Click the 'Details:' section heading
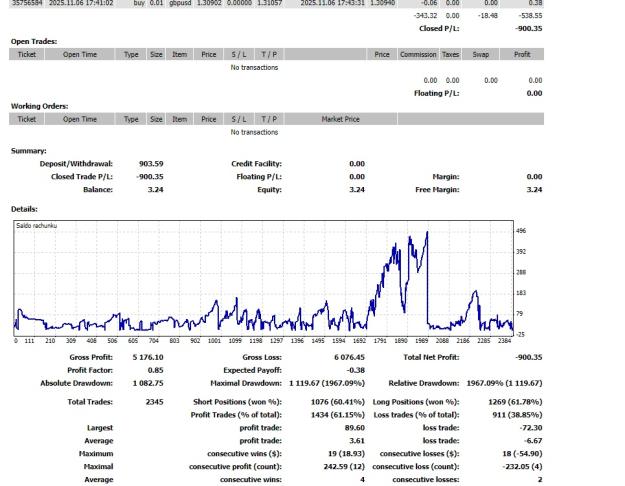 pos(24,209)
